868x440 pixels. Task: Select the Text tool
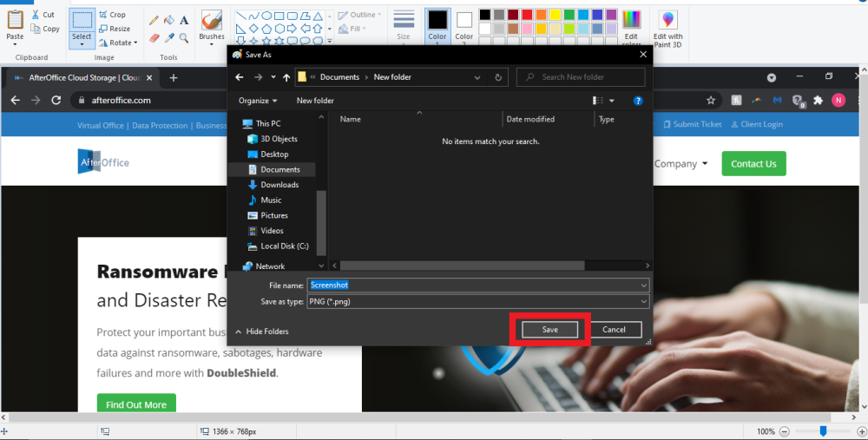(184, 20)
